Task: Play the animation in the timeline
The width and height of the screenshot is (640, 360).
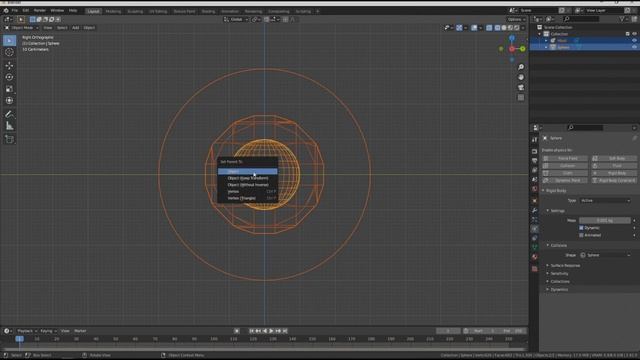Action: pos(271,331)
